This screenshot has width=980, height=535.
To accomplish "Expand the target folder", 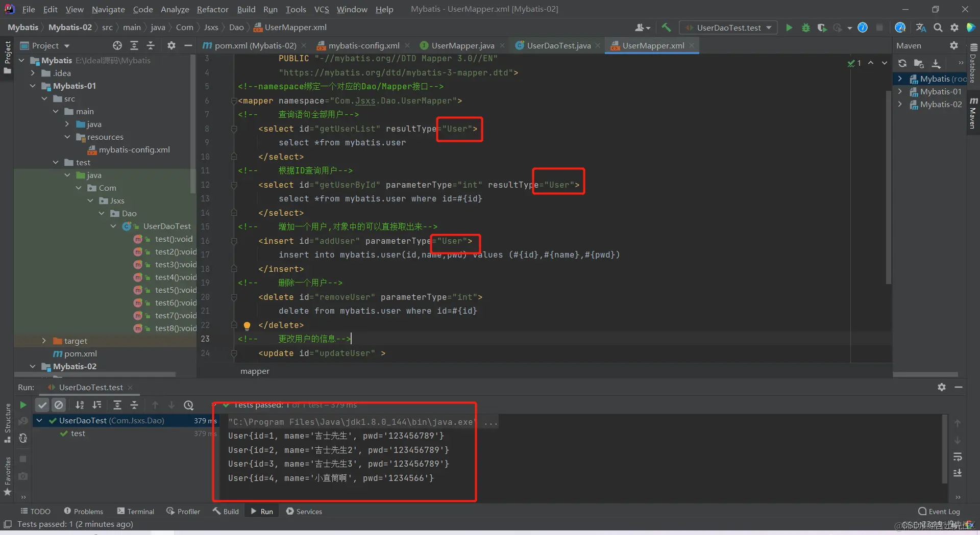I will coord(44,341).
